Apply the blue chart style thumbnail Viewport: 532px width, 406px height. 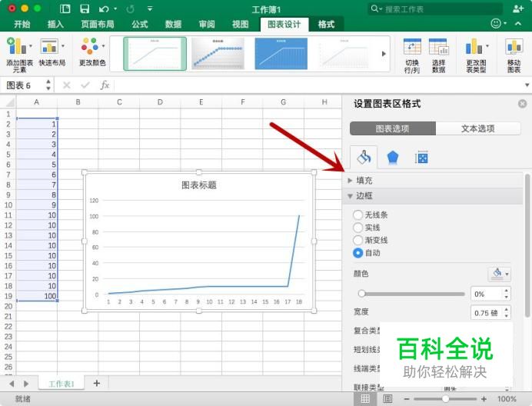tap(281, 54)
